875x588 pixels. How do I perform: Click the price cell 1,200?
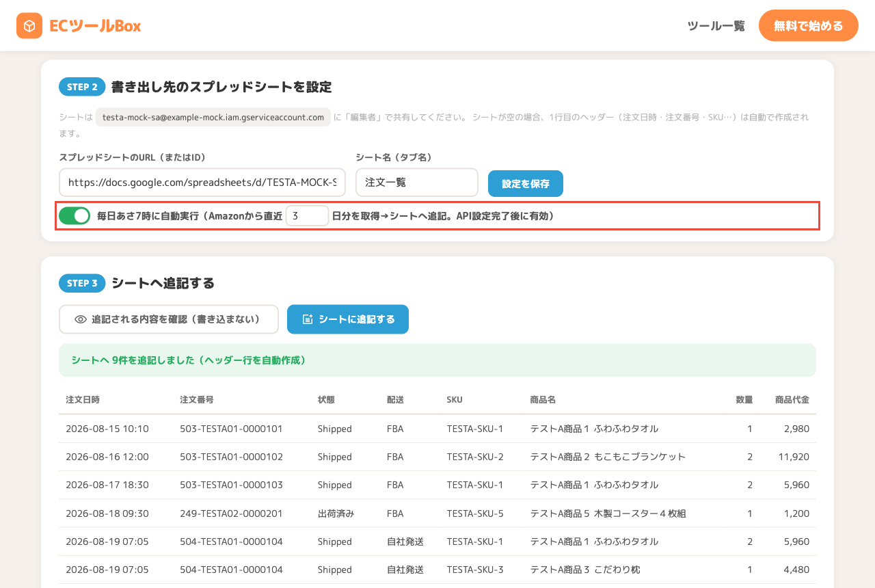click(x=797, y=513)
